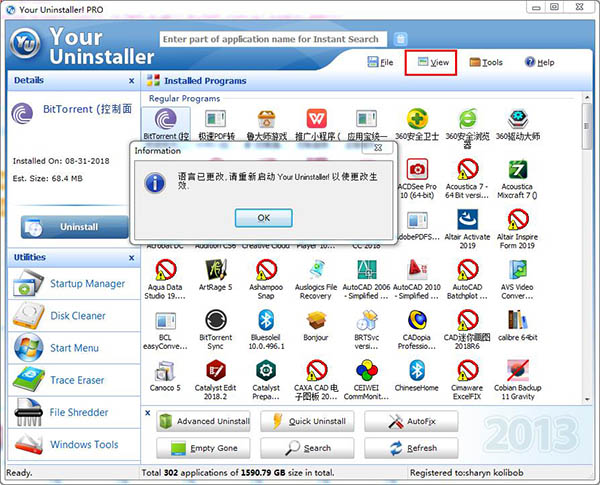Select the AutoCAD 2006 Simplified icon

pos(367,269)
